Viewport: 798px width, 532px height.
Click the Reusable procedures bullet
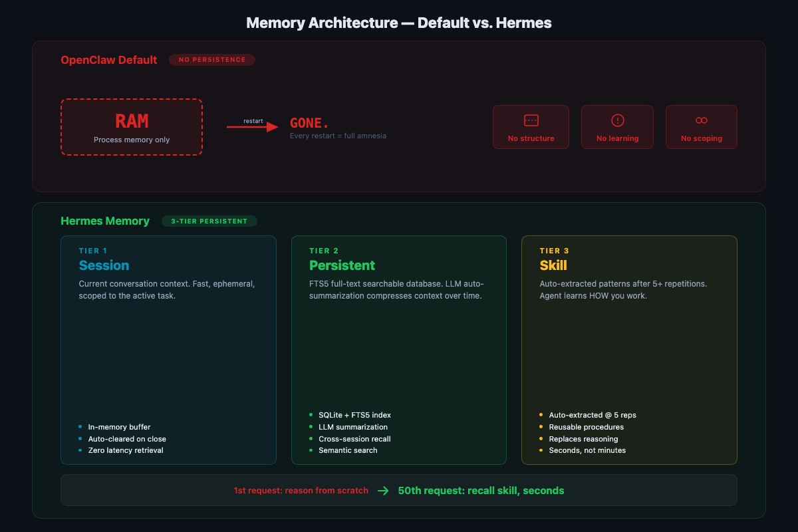(581, 427)
